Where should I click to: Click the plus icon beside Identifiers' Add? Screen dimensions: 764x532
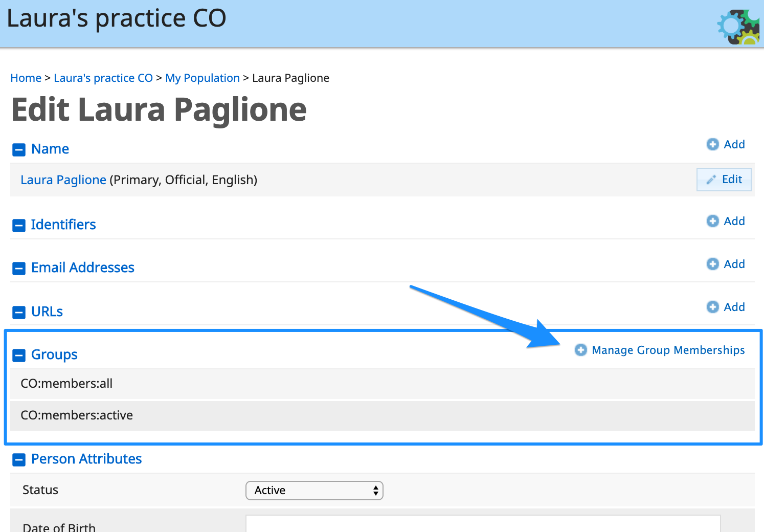click(713, 221)
